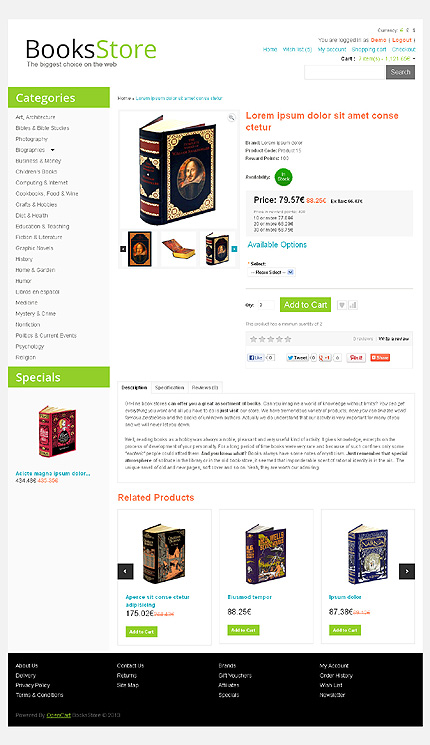
Task: Select the open book thumbnail image
Action: coord(179,248)
